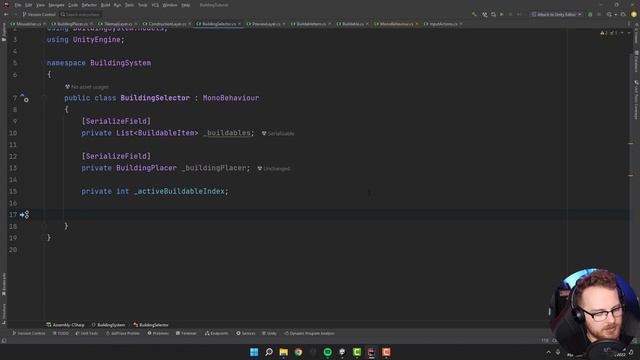Click the BuildingSelector class gutter icon

point(26,100)
